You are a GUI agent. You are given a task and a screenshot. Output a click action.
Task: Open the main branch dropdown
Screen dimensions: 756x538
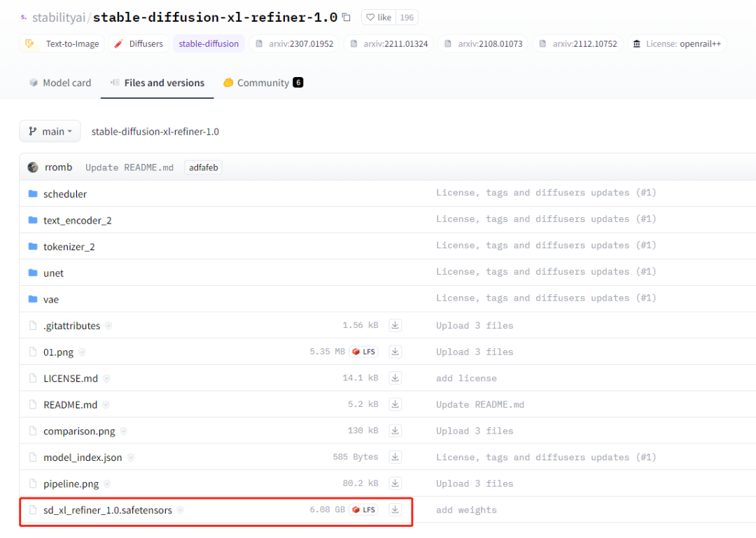point(50,131)
